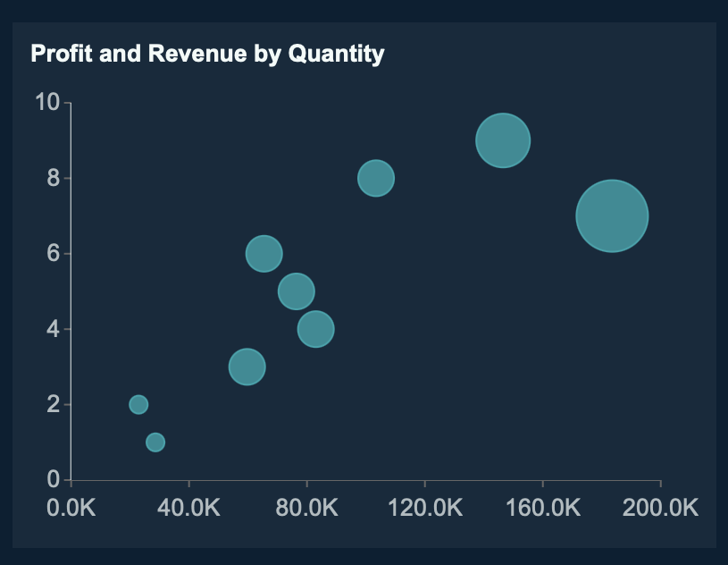728x565 pixels.
Task: Select the 0.0K x-axis label
Action: point(71,508)
